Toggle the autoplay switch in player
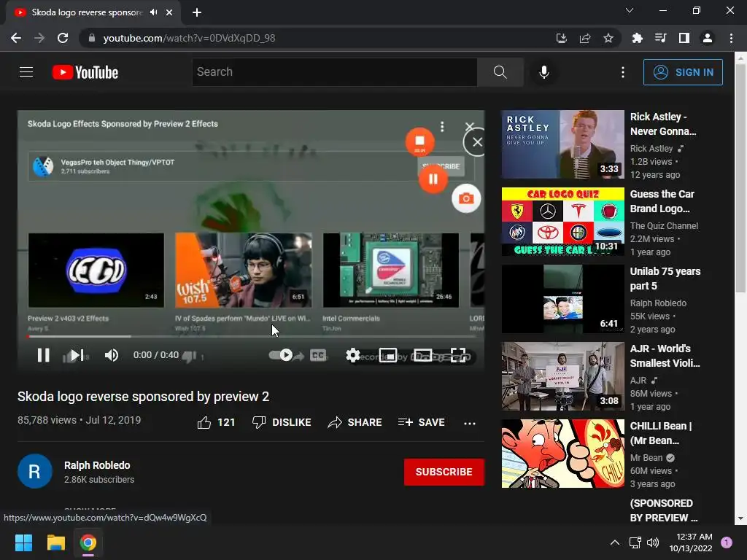 [x=281, y=355]
